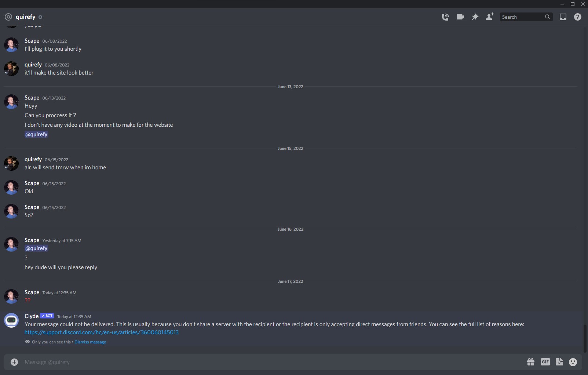The height and width of the screenshot is (375, 588).
Task: Click the username Clyde
Action: pyautogui.click(x=32, y=316)
